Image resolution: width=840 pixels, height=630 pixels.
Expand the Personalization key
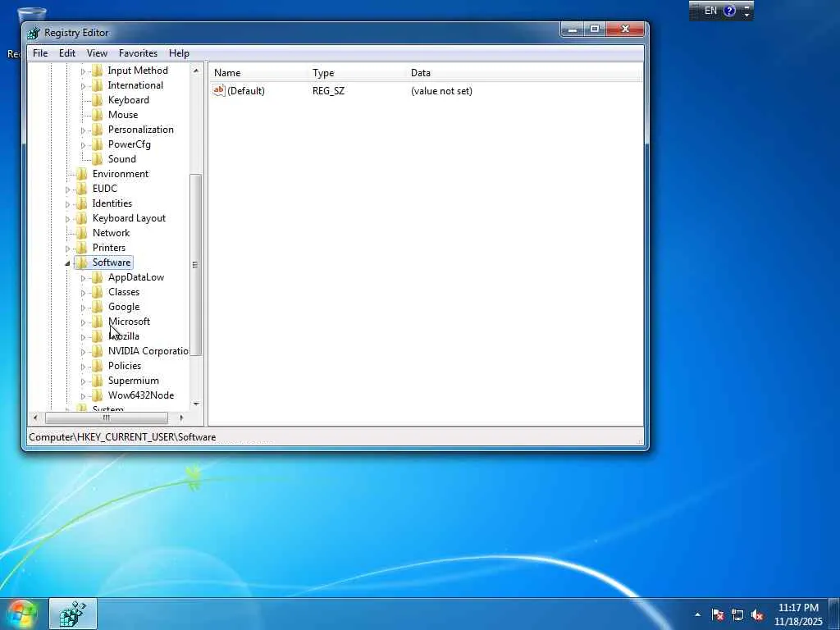click(83, 130)
